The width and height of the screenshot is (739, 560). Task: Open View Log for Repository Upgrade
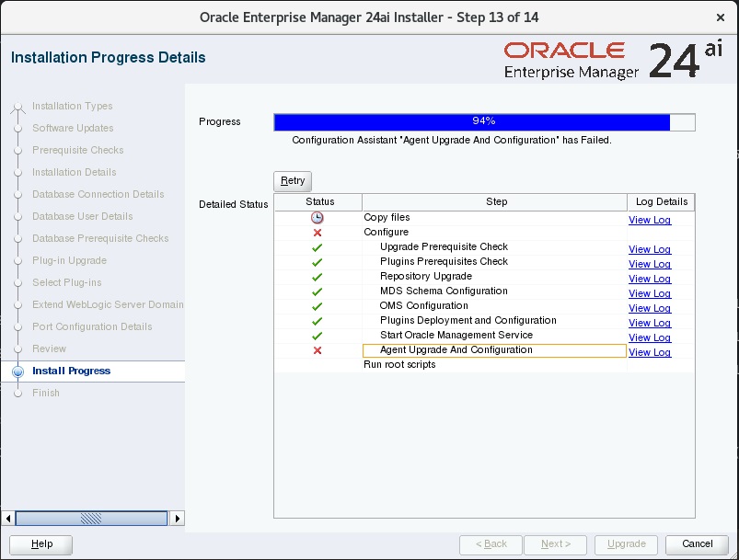click(x=650, y=279)
